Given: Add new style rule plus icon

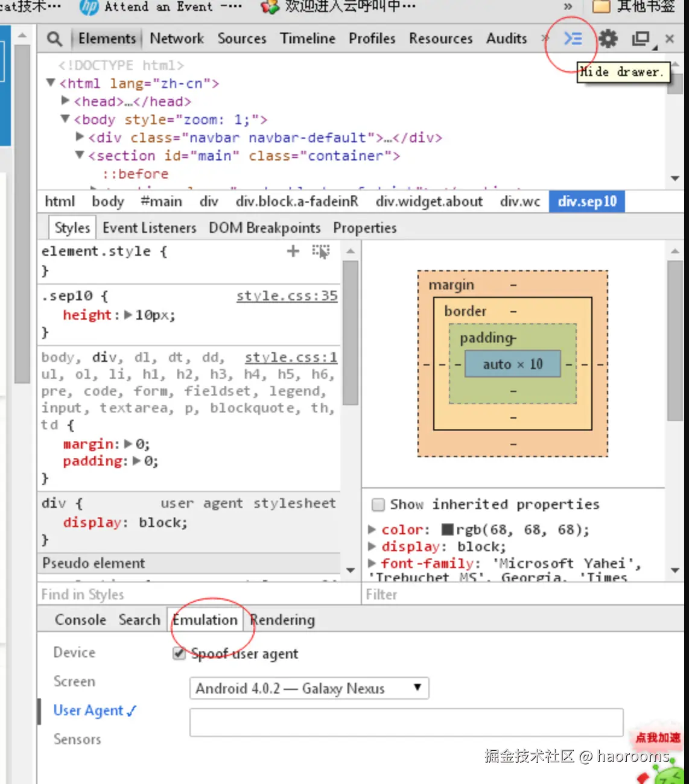Looking at the screenshot, I should (x=293, y=251).
